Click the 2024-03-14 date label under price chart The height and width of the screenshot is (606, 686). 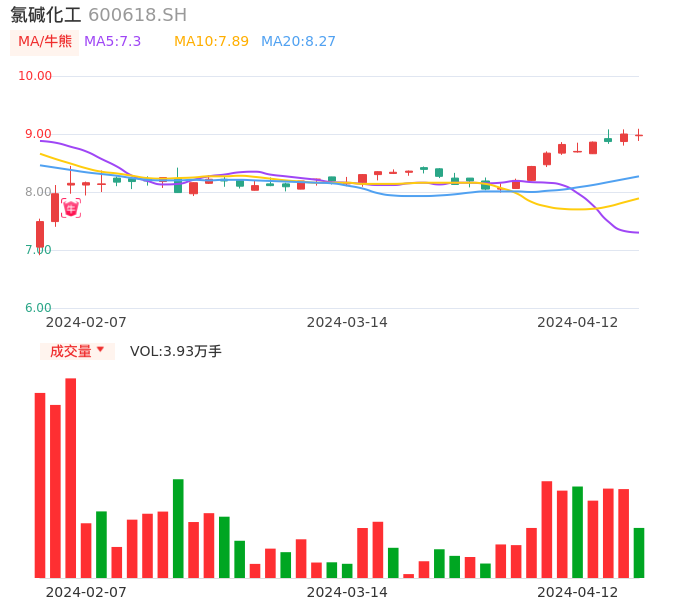(347, 322)
